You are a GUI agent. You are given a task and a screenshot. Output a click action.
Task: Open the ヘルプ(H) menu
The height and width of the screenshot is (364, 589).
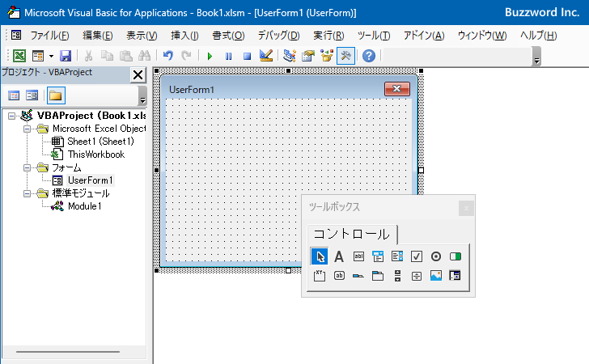point(538,36)
